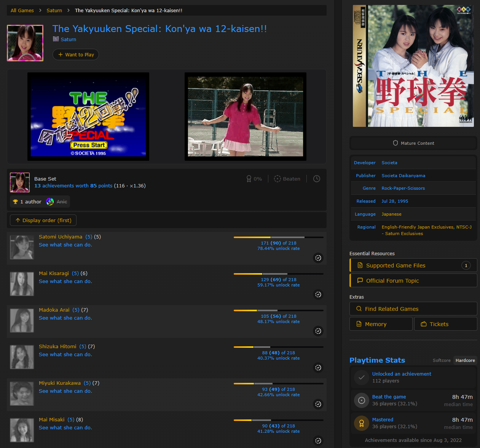The image size is (480, 448).
Task: Open the Societa Daikanyama publisher link
Action: (403, 176)
